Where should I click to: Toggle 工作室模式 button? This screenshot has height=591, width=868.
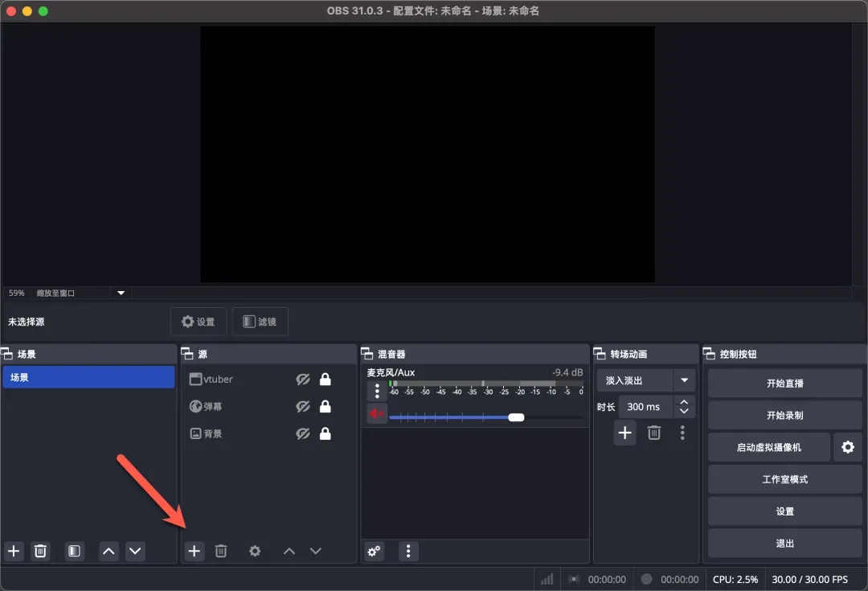point(785,480)
